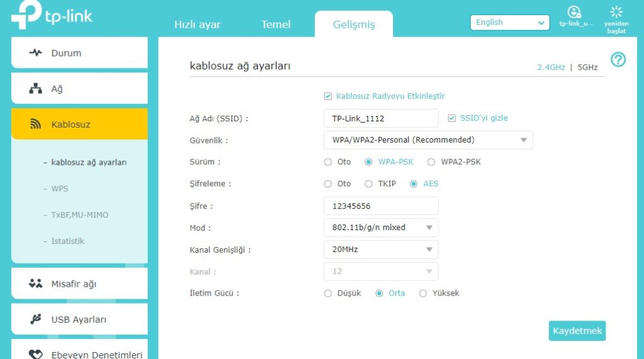
Task: Select Oto for Şifreleme
Action: pos(328,184)
